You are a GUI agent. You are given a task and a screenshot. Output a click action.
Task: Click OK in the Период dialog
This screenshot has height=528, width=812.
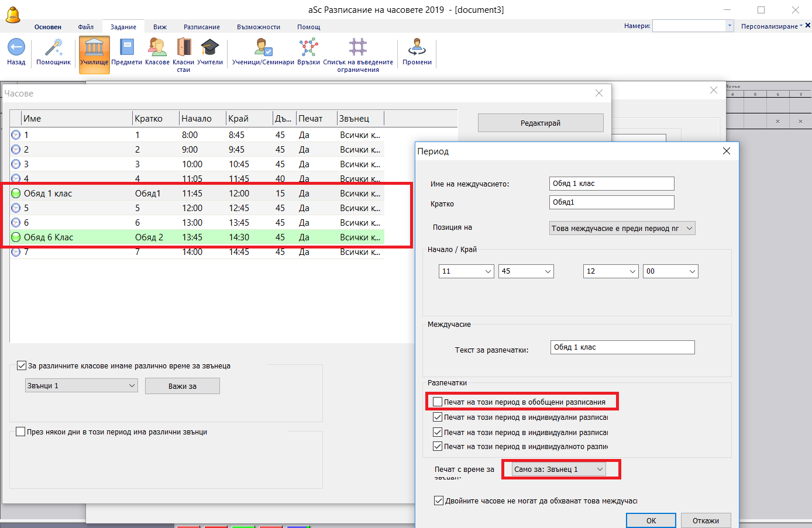point(651,520)
